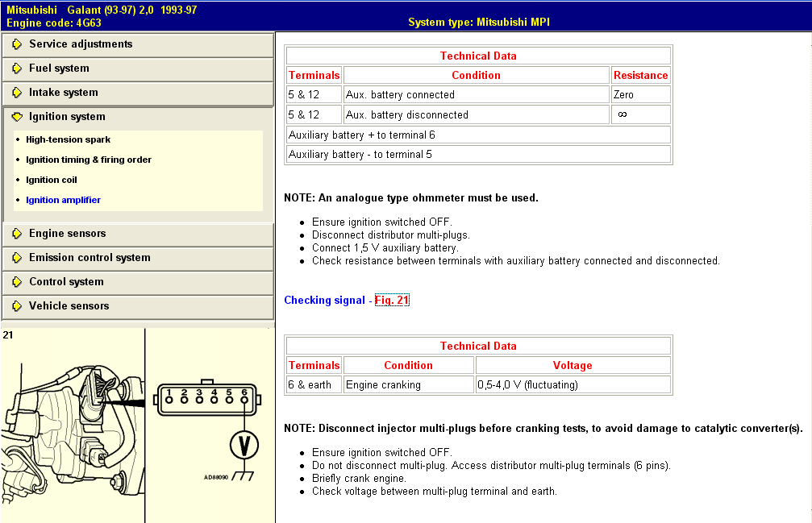Screen dimensions: 812x523
Task: Expand the Engine sensors section
Action: (138, 234)
